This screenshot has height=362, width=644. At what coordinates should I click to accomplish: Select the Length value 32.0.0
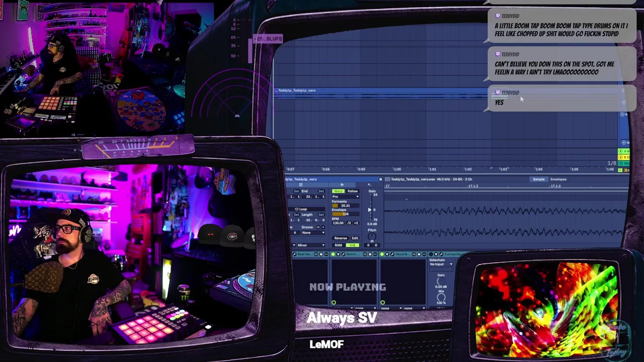313,220
